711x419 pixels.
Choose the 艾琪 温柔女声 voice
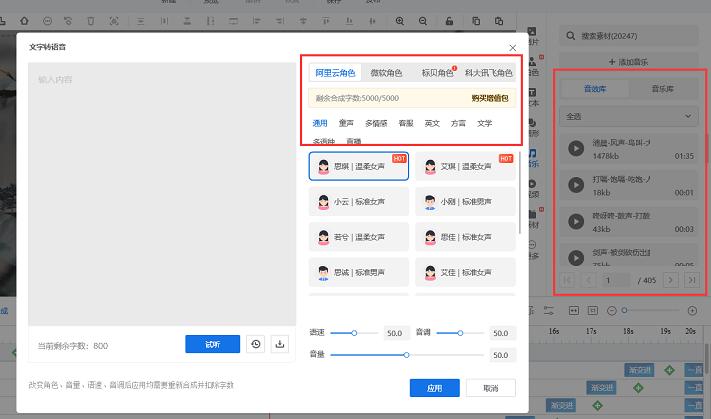[x=465, y=166]
